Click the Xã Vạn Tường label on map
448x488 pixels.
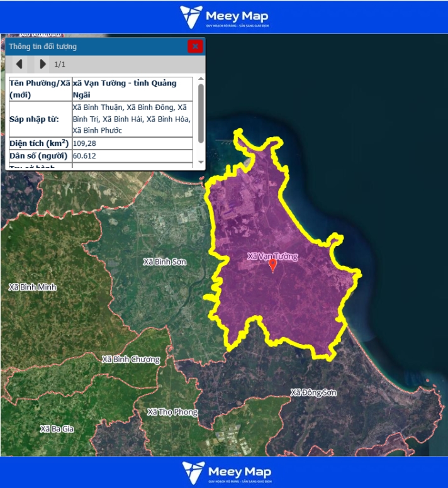coord(272,257)
